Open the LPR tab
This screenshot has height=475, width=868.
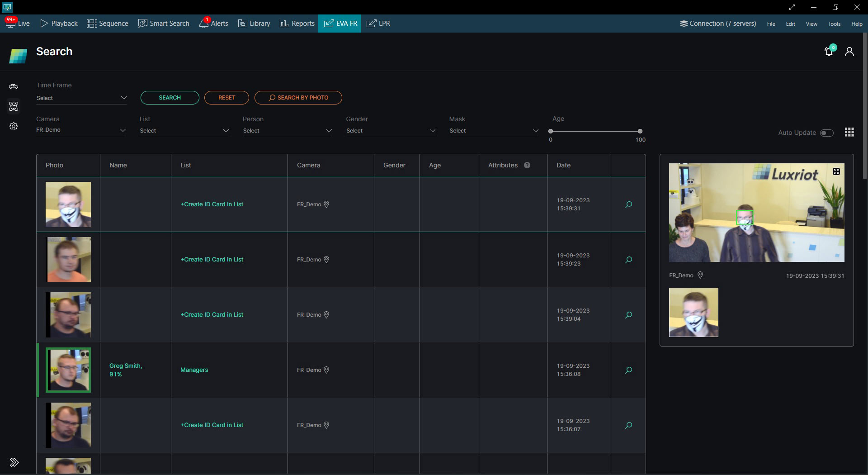(378, 24)
